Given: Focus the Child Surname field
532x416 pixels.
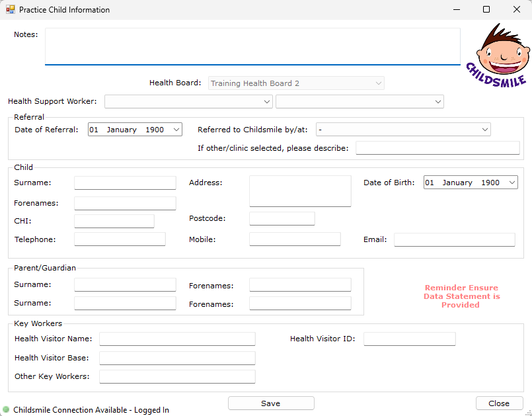Looking at the screenshot, I should (125, 183).
